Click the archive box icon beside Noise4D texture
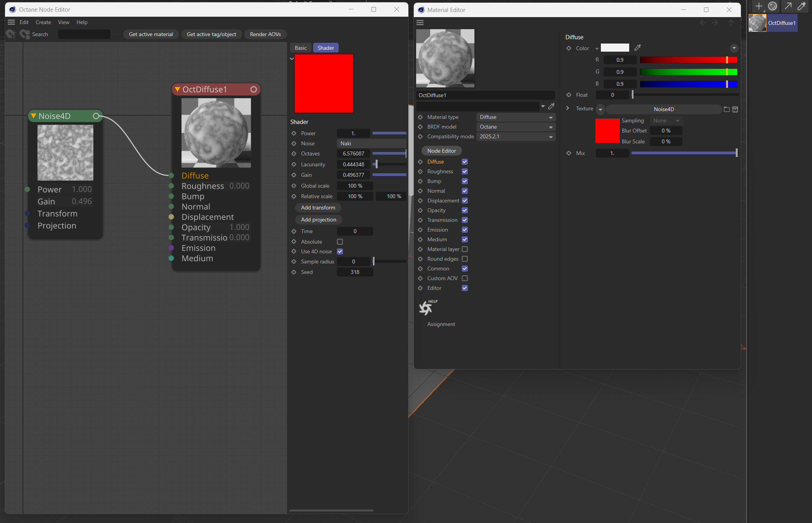This screenshot has height=523, width=812. 735,109
